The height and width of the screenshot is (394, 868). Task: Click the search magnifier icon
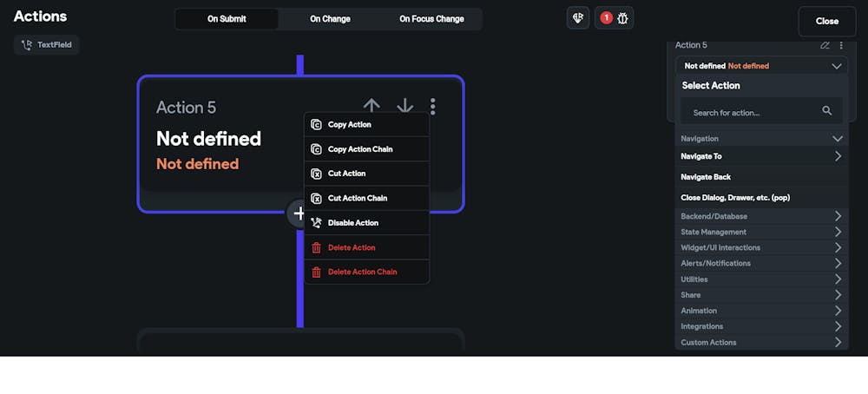827,111
